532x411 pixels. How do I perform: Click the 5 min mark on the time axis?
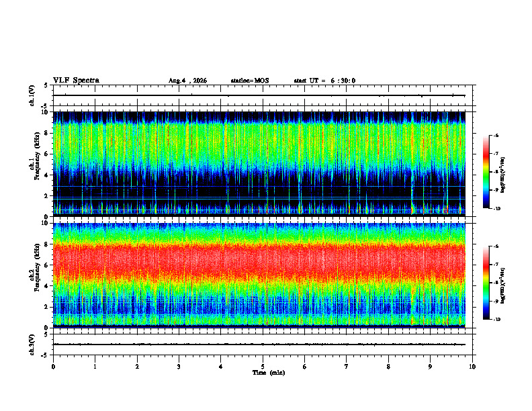point(263,367)
